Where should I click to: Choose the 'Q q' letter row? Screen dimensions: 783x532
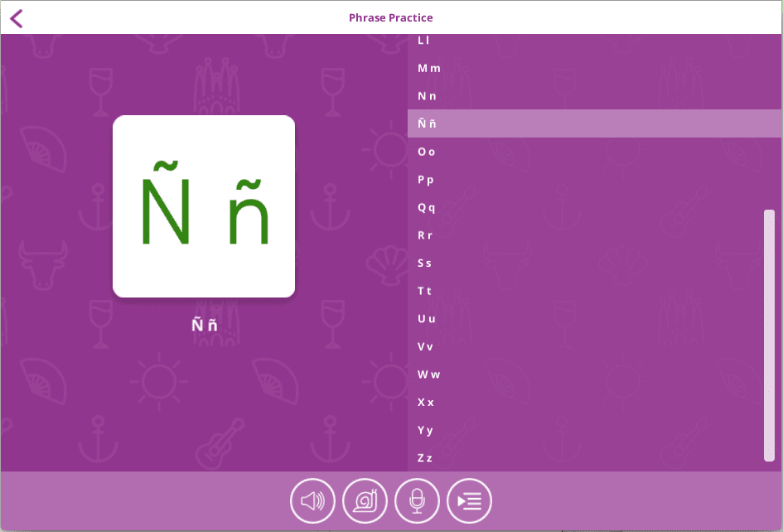[x=594, y=207]
